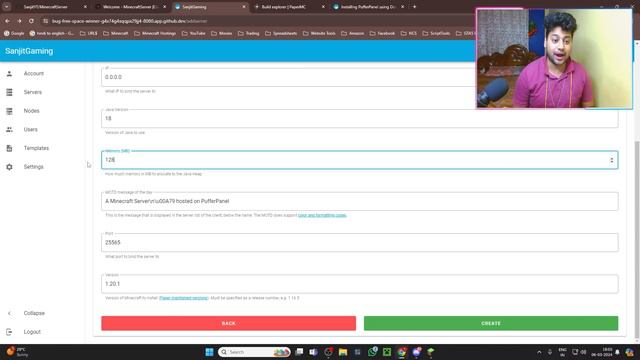Click the site info icon in address bar
The image size is (640, 360).
coord(46,21)
